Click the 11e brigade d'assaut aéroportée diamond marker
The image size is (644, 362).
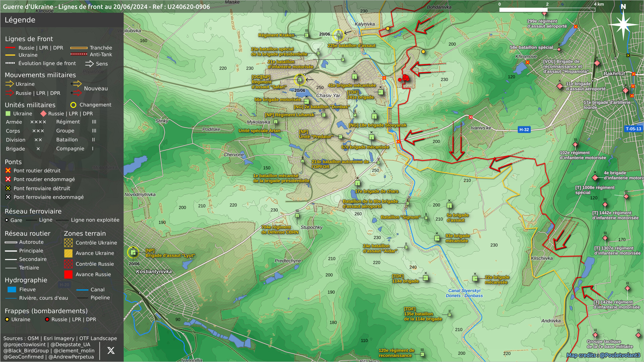pyautogui.click(x=560, y=86)
